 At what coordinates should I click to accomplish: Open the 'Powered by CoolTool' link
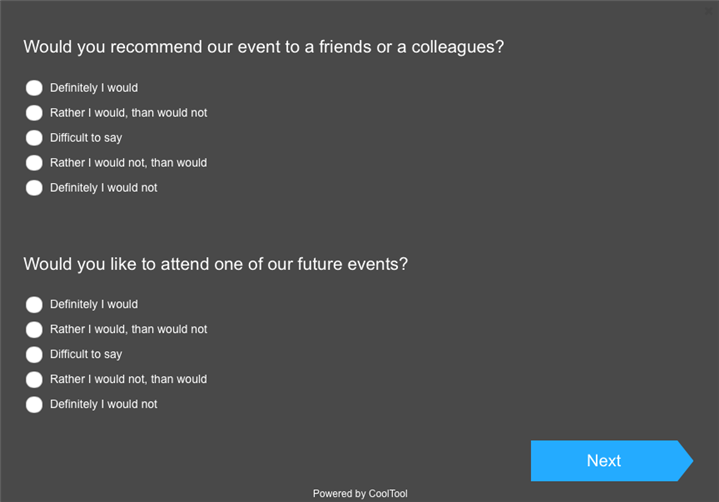click(360, 494)
